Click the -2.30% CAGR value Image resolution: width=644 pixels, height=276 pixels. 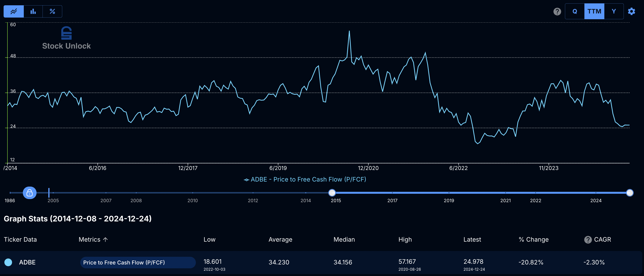pos(594,262)
